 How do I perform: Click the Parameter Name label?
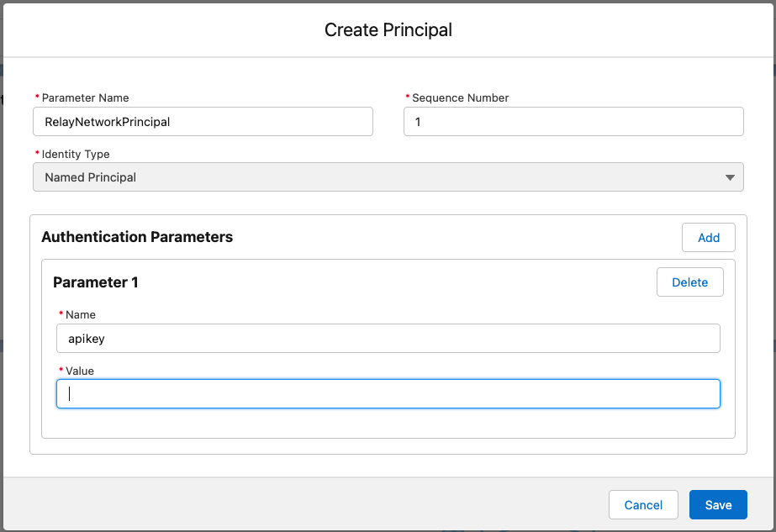[84, 97]
